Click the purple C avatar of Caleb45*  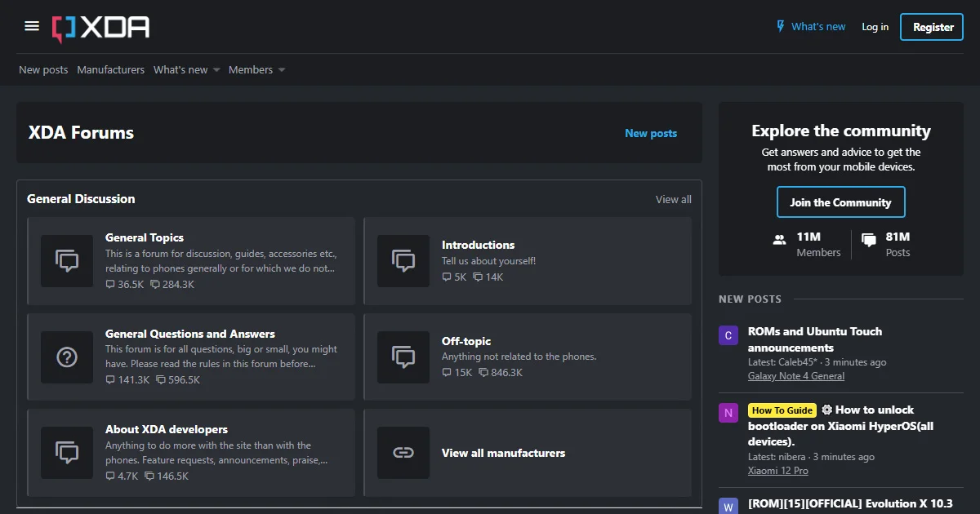coord(728,335)
